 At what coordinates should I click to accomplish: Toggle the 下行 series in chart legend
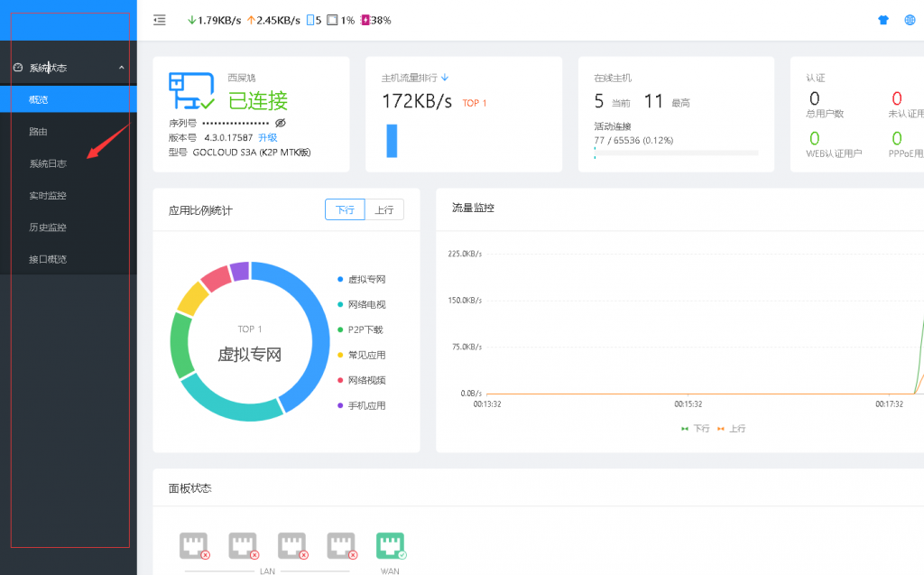(x=695, y=429)
